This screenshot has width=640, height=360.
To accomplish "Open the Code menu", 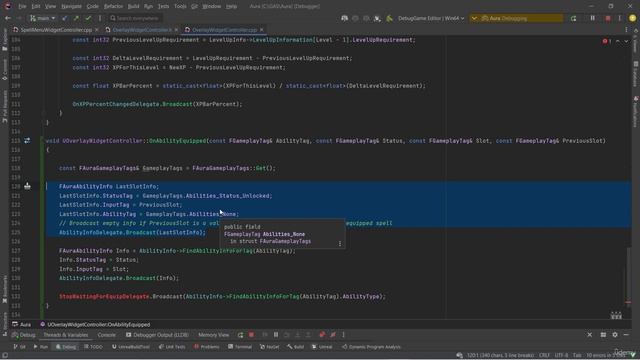I will (x=93, y=7).
